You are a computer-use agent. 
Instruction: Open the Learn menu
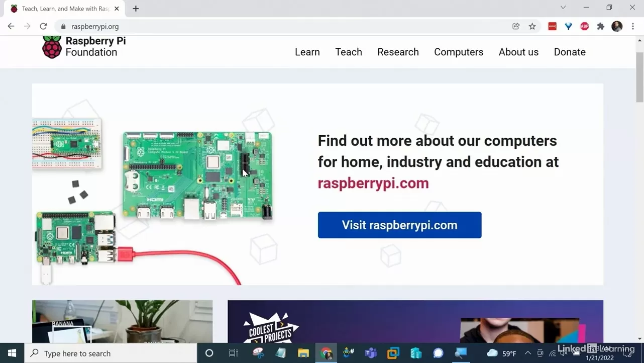[x=307, y=52]
